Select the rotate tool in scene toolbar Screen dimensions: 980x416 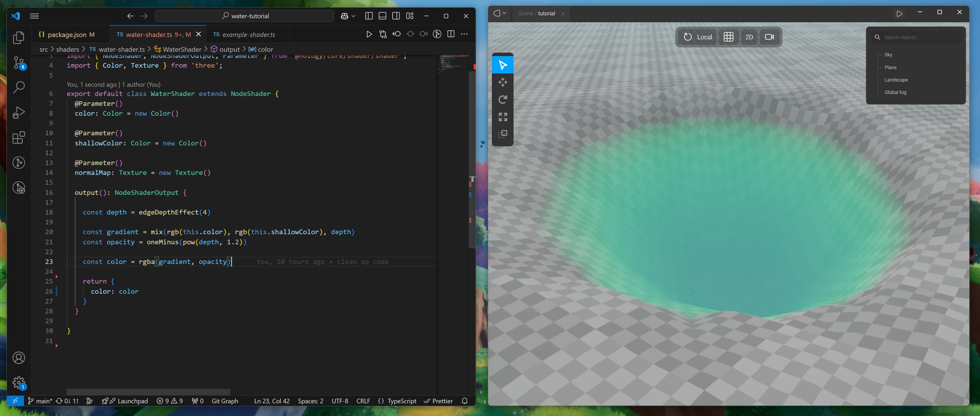pos(502,100)
